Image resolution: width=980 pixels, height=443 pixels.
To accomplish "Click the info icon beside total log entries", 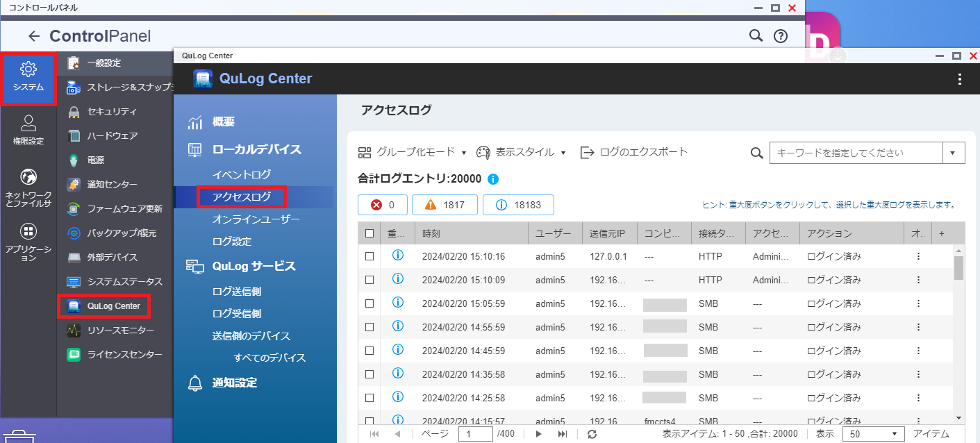I will click(493, 179).
